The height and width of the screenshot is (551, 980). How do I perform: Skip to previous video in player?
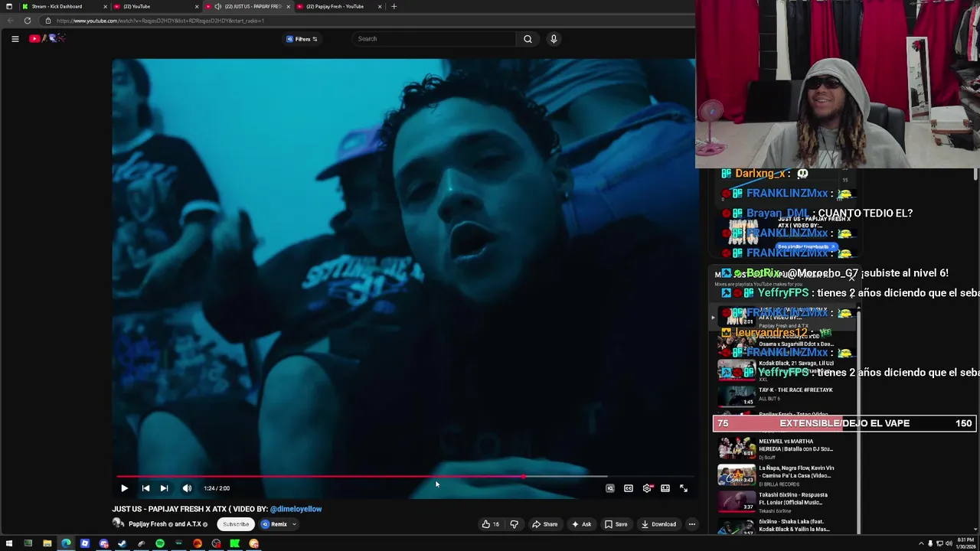coord(145,488)
